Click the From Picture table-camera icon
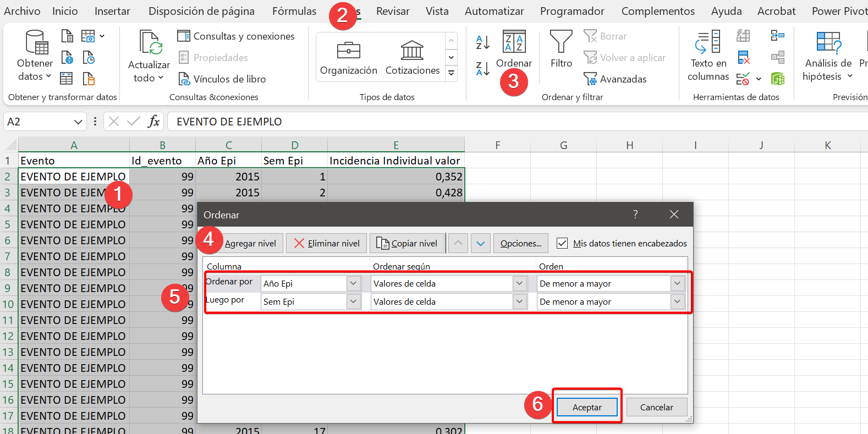 coord(88,36)
